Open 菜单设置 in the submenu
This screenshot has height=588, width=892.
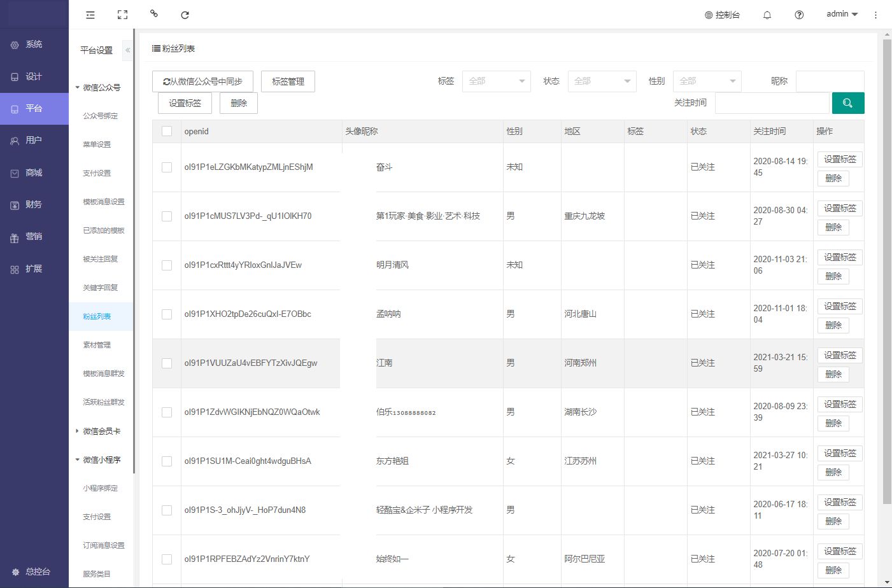97,144
